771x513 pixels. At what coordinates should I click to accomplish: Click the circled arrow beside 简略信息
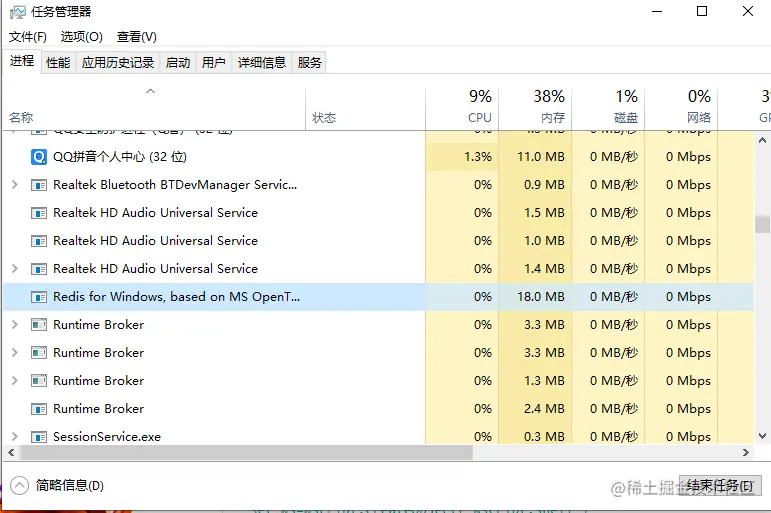click(19, 486)
